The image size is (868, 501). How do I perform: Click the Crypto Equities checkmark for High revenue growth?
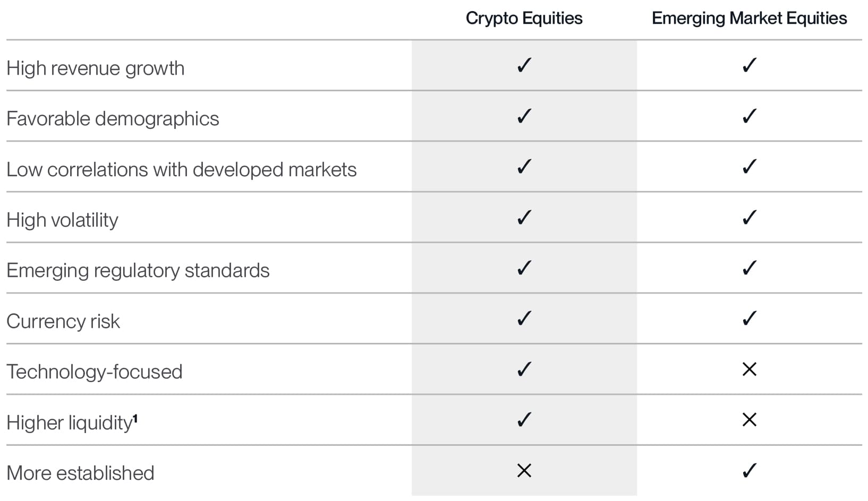pyautogui.click(x=524, y=66)
